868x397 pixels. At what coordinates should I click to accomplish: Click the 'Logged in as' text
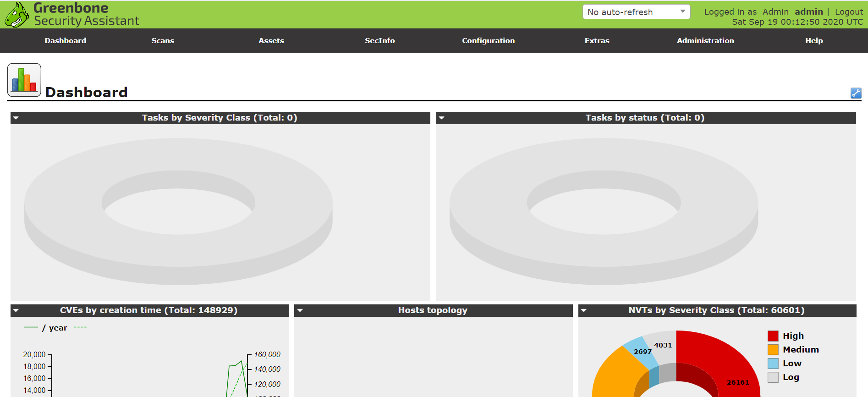731,12
